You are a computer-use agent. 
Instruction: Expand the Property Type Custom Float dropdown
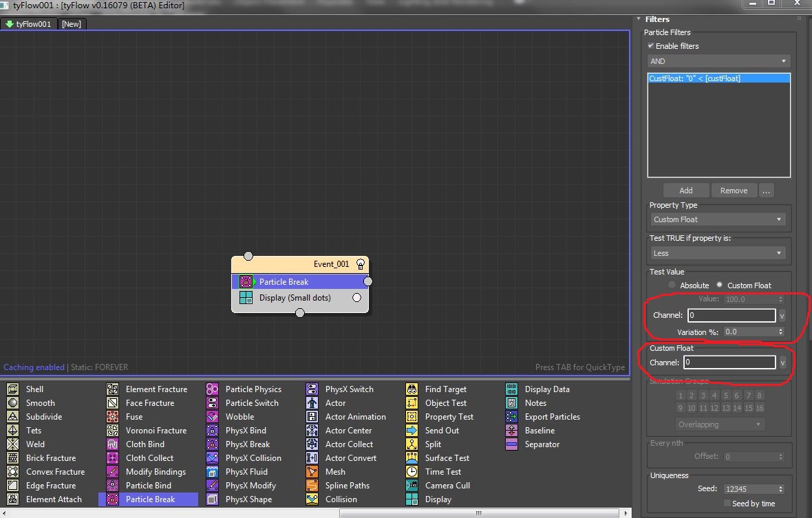[x=718, y=219]
